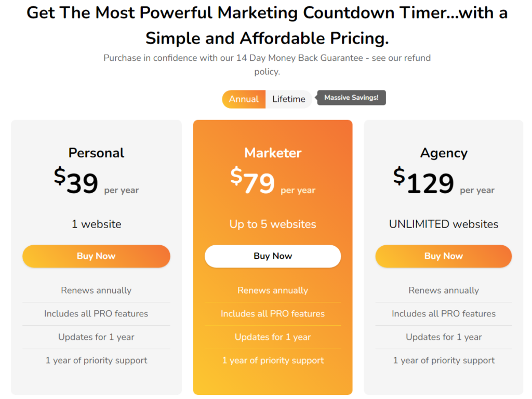532x399 pixels.
Task: Click the 1 website label
Action: (x=96, y=224)
